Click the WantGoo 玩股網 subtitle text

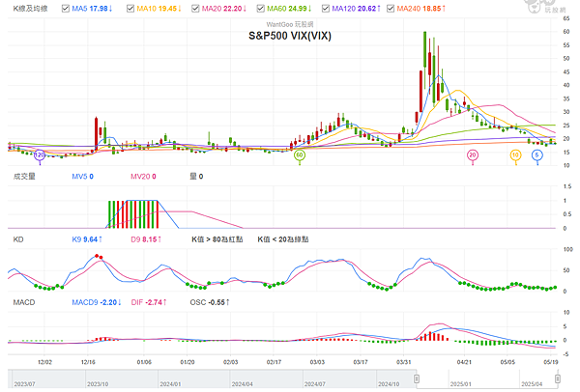[x=290, y=24]
